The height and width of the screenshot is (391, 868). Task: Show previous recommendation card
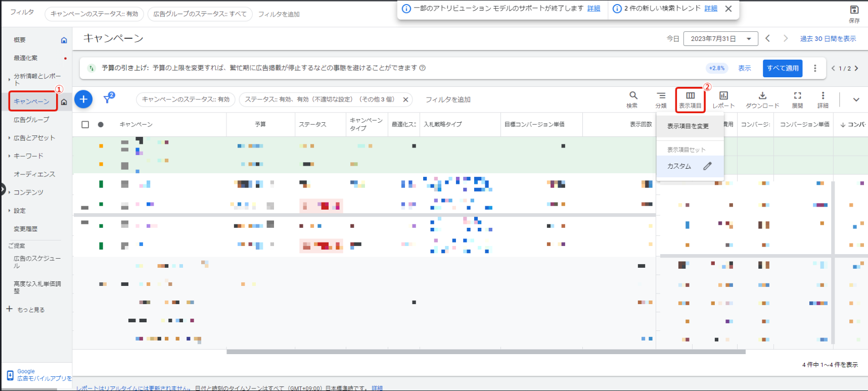pyautogui.click(x=833, y=68)
